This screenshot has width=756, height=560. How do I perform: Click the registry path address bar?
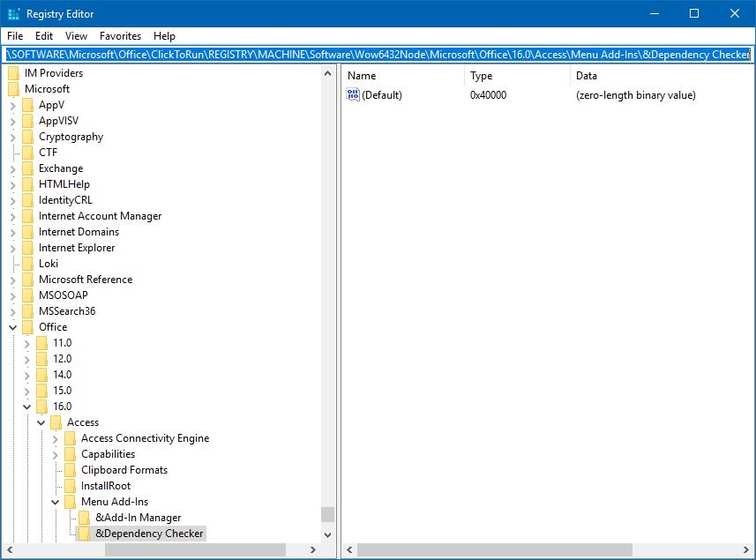tap(378, 55)
